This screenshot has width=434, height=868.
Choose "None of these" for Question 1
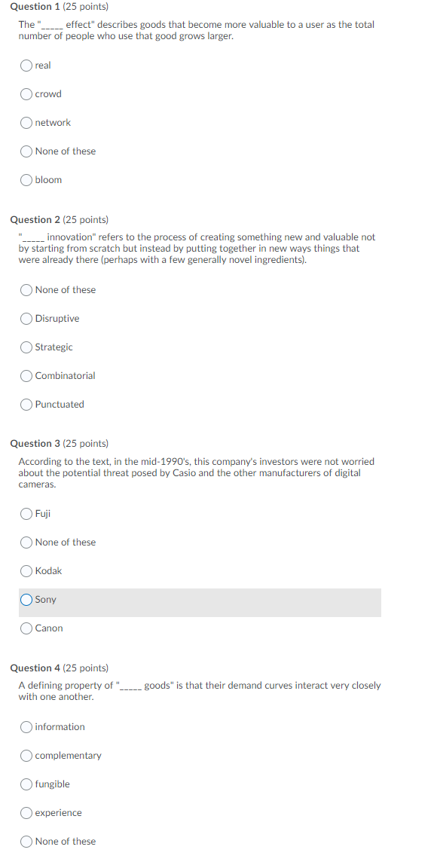pos(26,151)
